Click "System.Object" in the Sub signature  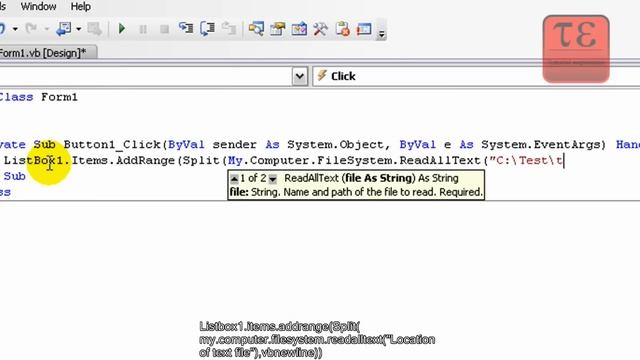coord(335,144)
